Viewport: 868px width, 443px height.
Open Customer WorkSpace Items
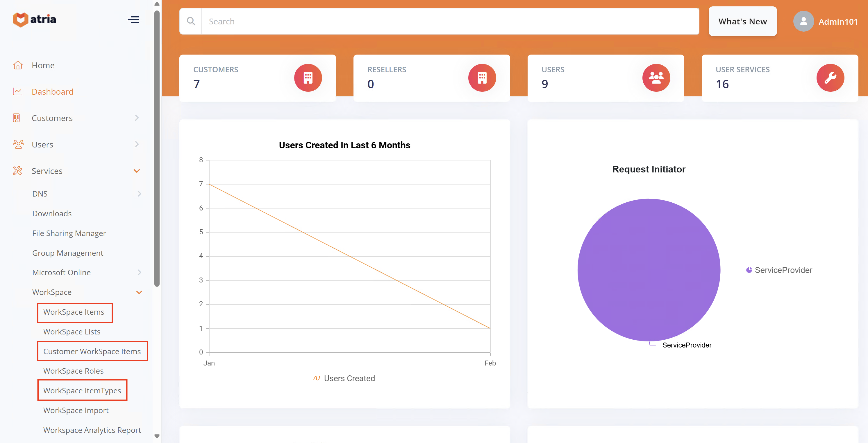(x=92, y=351)
